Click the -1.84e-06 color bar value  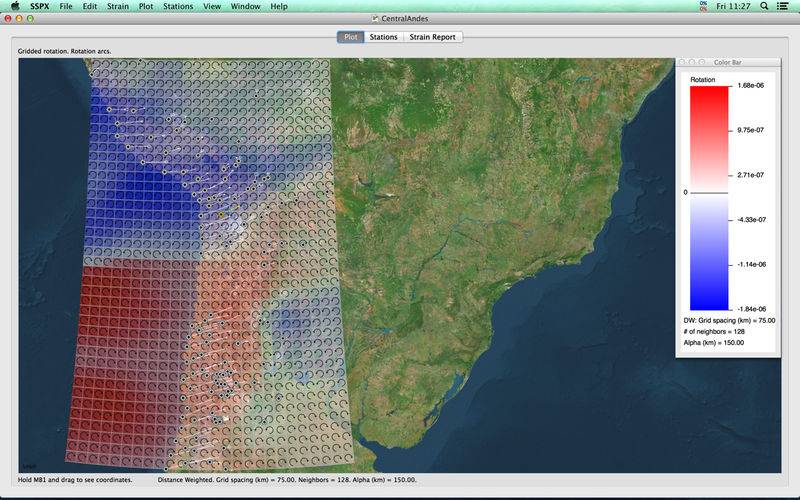click(x=751, y=309)
